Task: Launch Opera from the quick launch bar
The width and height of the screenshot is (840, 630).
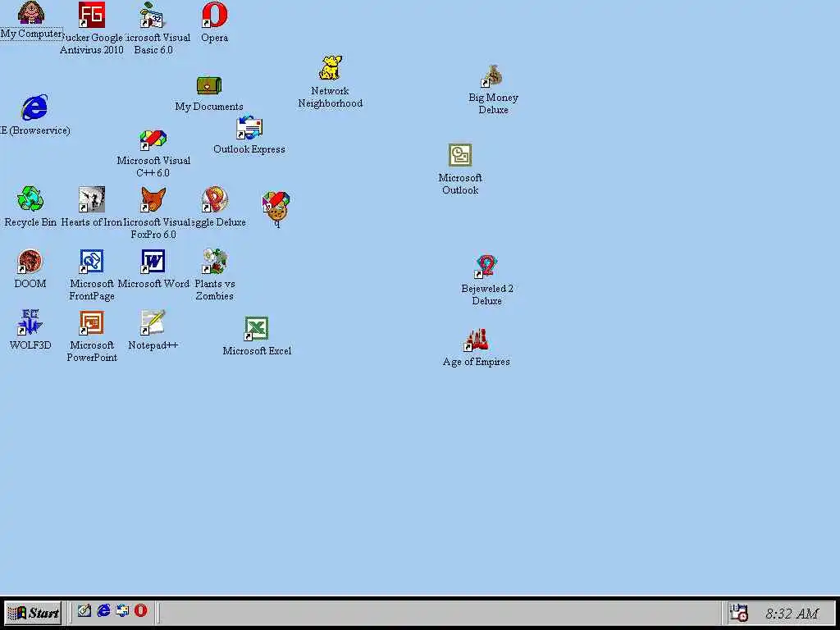Action: pyautogui.click(x=141, y=610)
